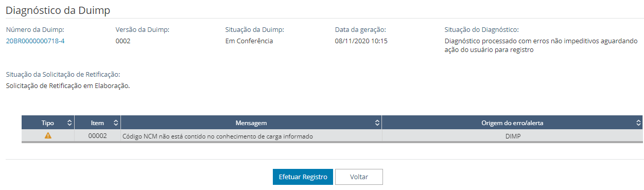Click the Diagnóstico da Duimp page title
Image resolution: width=644 pixels, height=190 pixels.
pos(58,10)
